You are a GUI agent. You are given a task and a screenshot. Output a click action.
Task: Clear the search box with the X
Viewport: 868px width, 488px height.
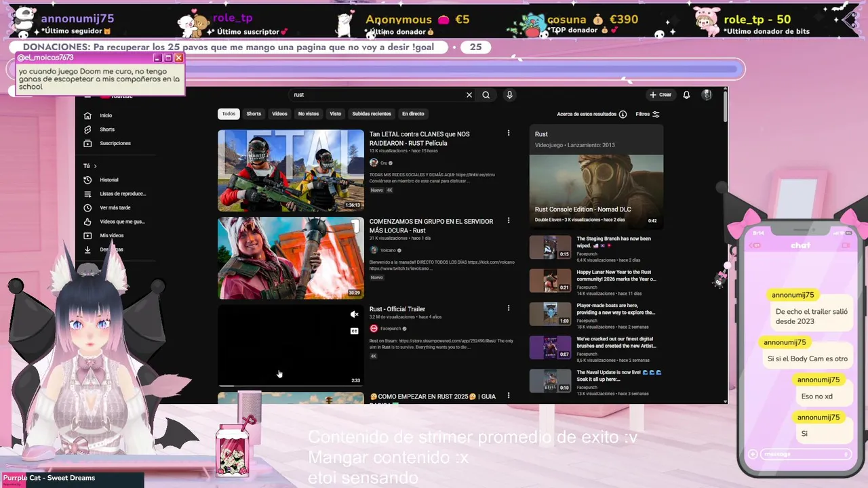(x=469, y=95)
